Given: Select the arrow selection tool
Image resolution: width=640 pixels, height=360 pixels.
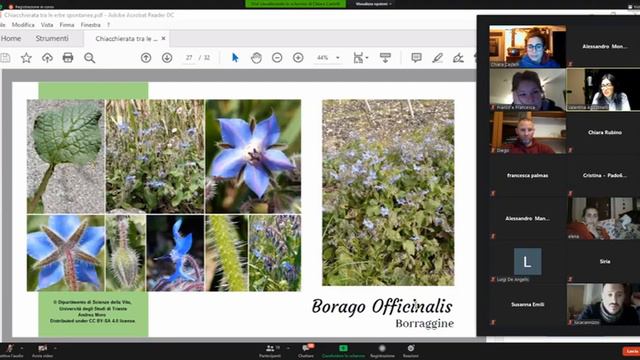Looking at the screenshot, I should tap(235, 58).
